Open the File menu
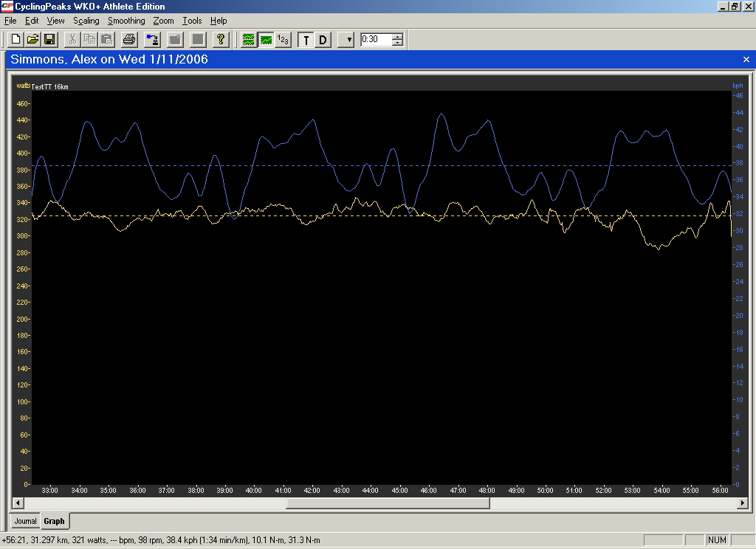The height and width of the screenshot is (549, 756). coord(10,21)
